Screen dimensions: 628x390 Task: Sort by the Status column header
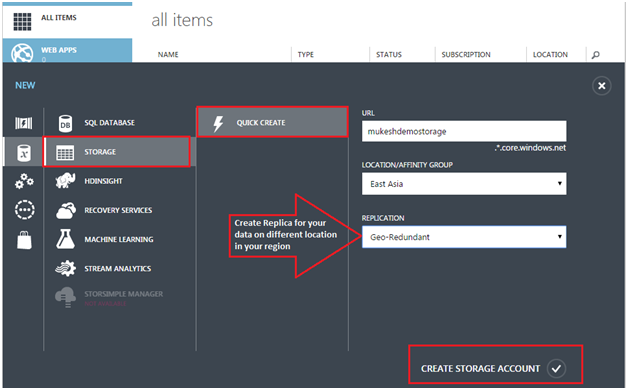click(x=388, y=54)
